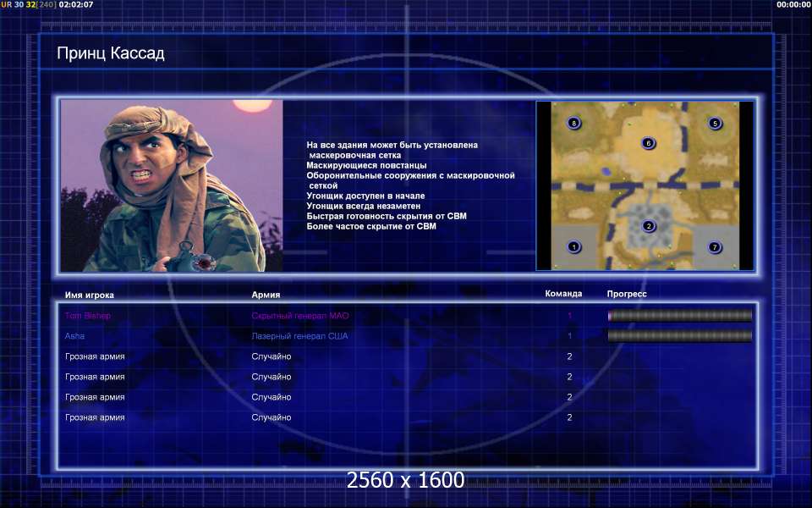The width and height of the screenshot is (812, 508).
Task: Pick start position 6 on the minimap
Action: tap(649, 143)
